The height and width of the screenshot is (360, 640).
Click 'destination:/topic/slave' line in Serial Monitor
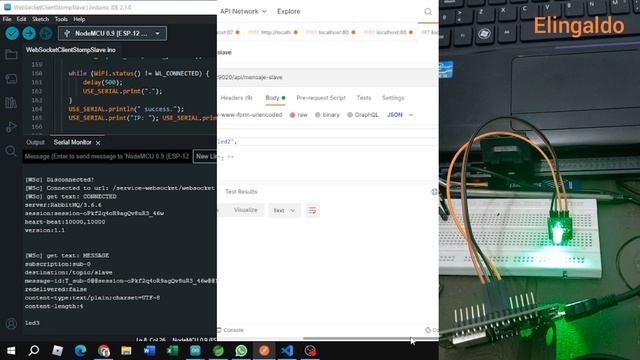tap(69, 272)
